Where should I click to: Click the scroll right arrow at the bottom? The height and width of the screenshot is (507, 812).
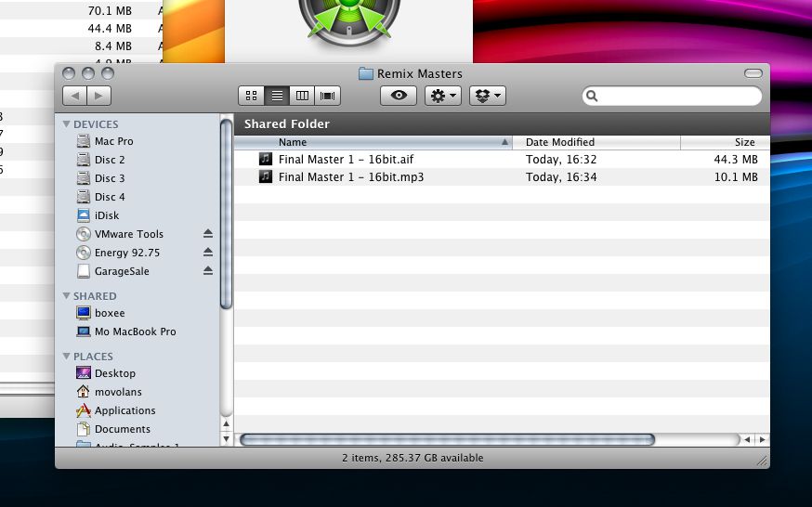762,440
